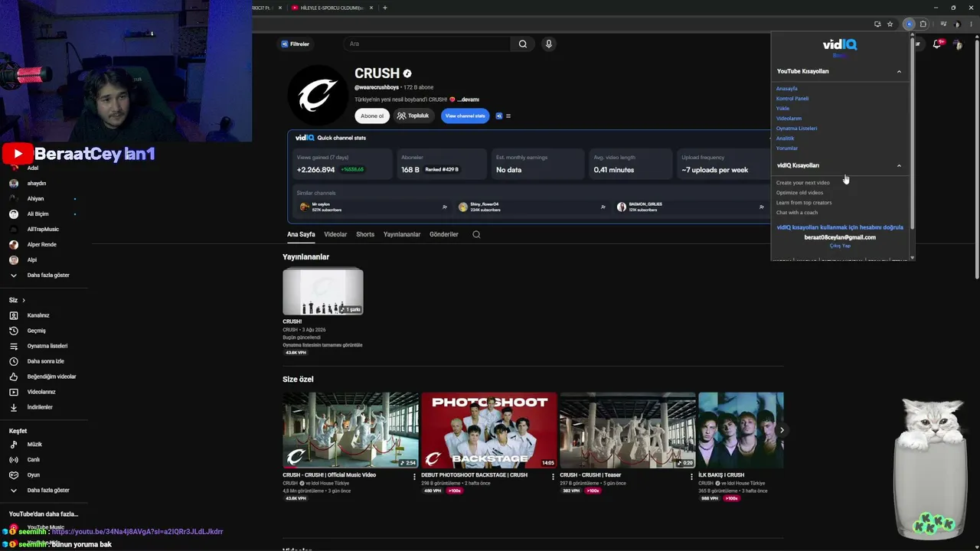Collapse the YouTube Kısayolları section
The image size is (980, 551).
(x=899, y=72)
